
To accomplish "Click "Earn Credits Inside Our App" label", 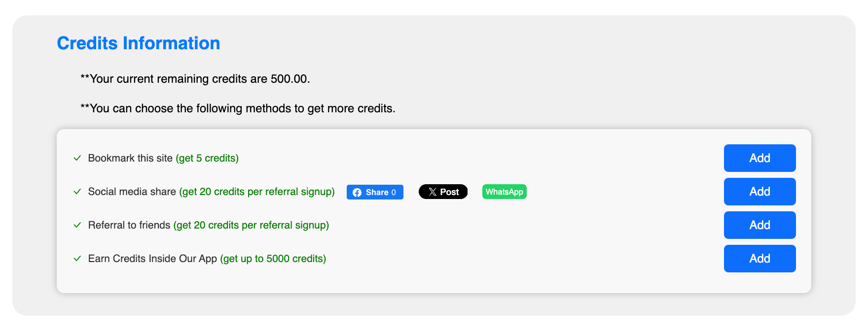I will click(x=152, y=259).
